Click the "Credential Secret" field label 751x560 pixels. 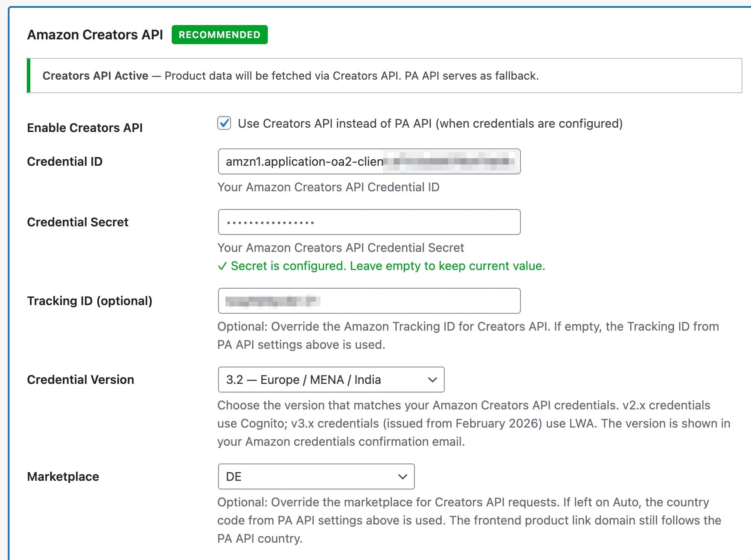[77, 222]
